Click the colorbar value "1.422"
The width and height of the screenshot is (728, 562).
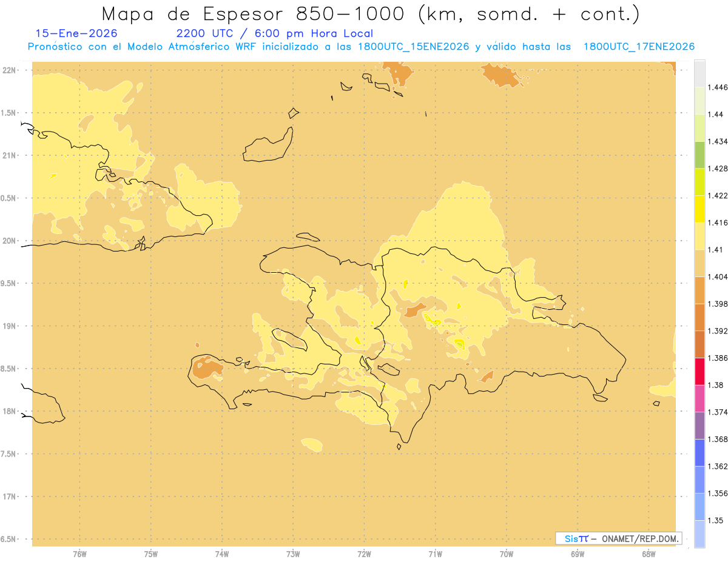[x=719, y=196]
